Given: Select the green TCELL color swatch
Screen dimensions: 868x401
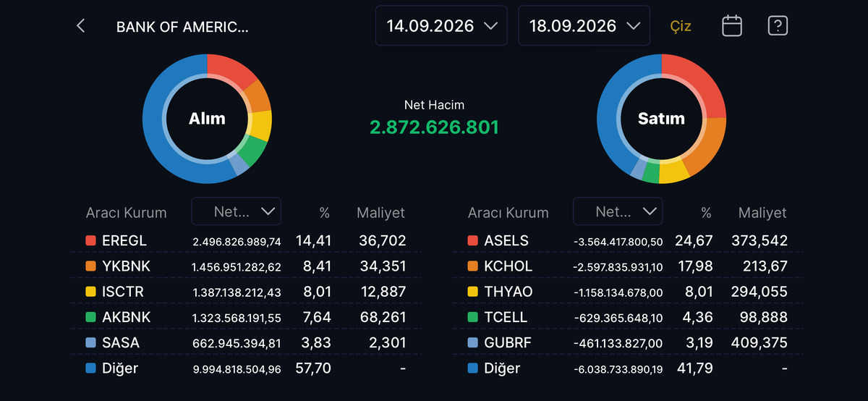Looking at the screenshot, I should [472, 317].
